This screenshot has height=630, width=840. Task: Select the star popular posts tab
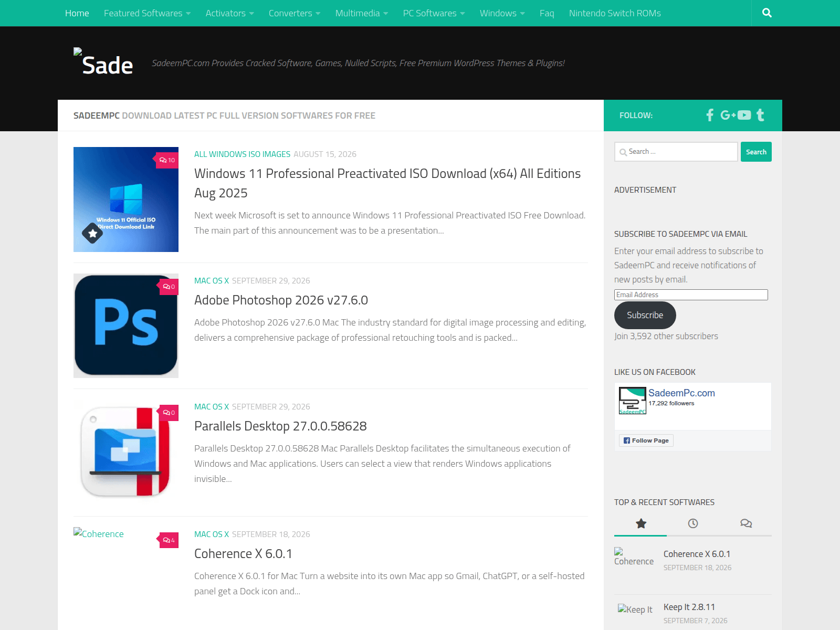coord(640,523)
